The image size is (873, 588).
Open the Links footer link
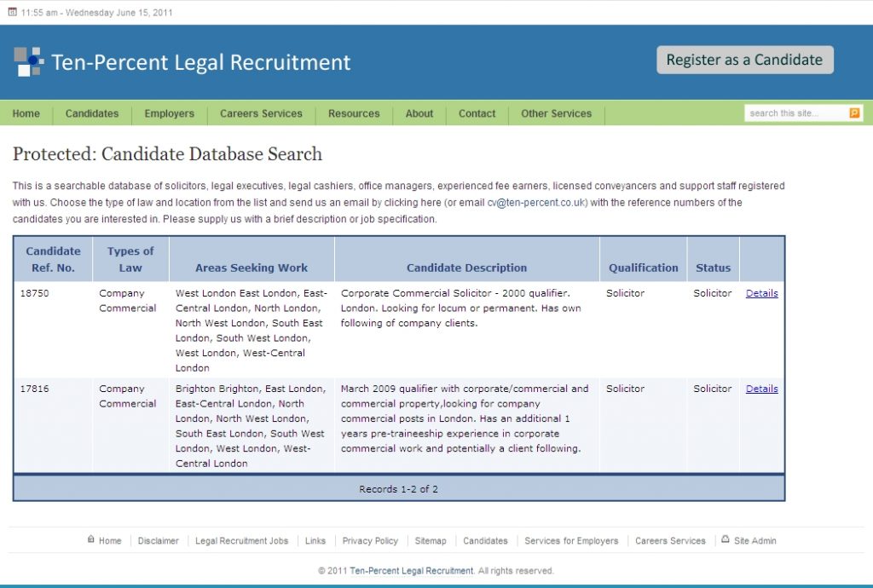point(315,541)
